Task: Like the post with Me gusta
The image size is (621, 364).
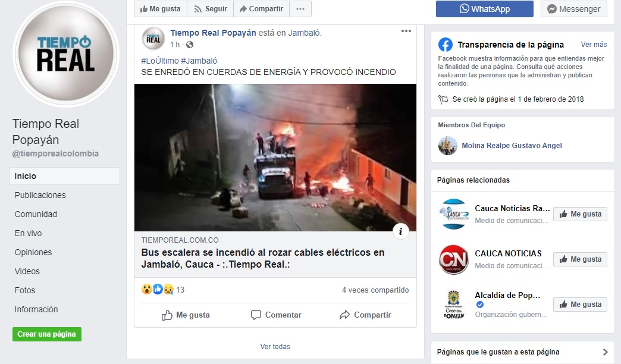Action: (186, 315)
